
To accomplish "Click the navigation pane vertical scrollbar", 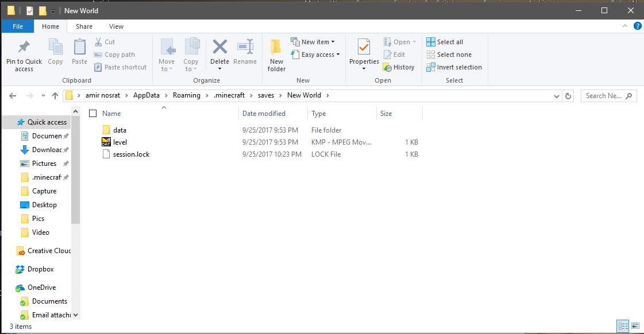I will pyautogui.click(x=75, y=172).
